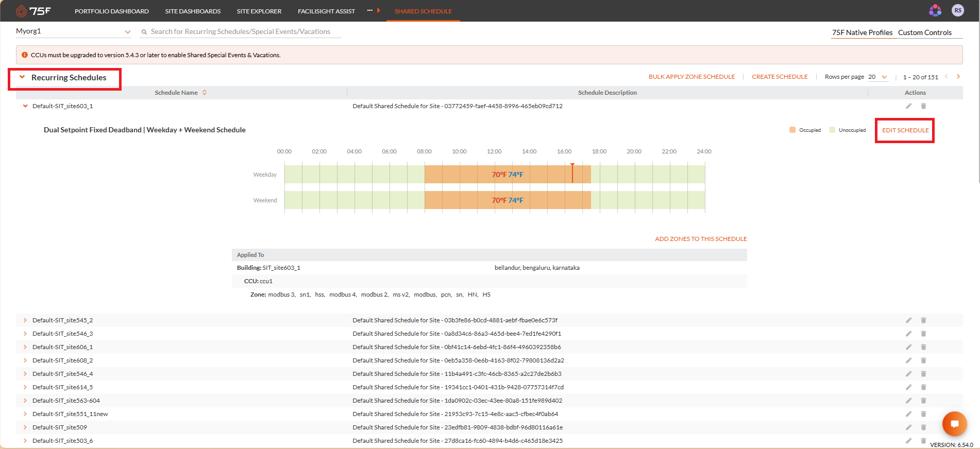
Task: Click the purple collaboration icon in header
Action: (935, 10)
